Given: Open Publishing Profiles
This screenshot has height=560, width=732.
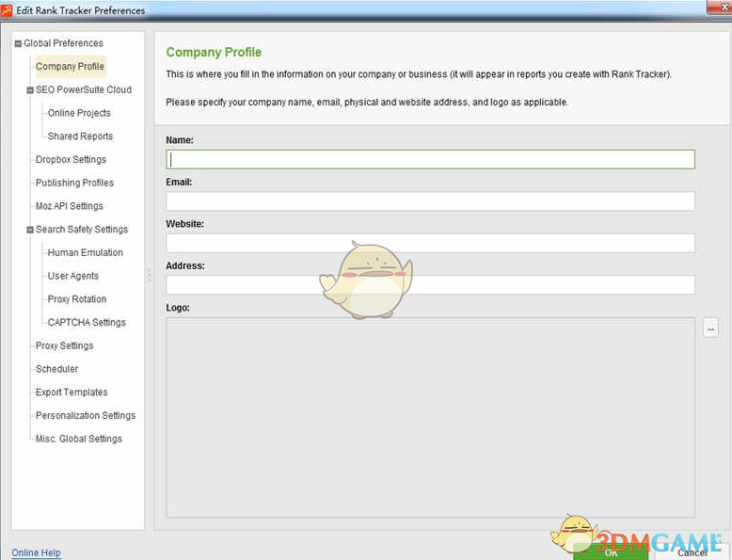Looking at the screenshot, I should point(74,183).
